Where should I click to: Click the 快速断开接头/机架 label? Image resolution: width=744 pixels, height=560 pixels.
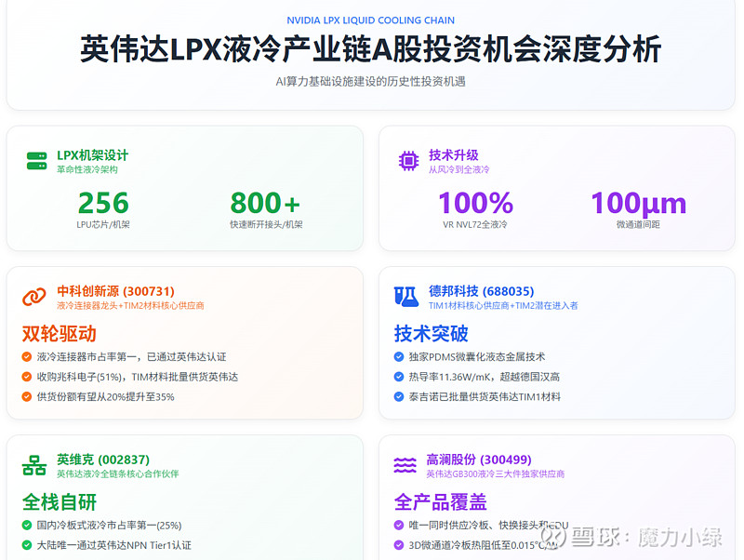pos(266,224)
